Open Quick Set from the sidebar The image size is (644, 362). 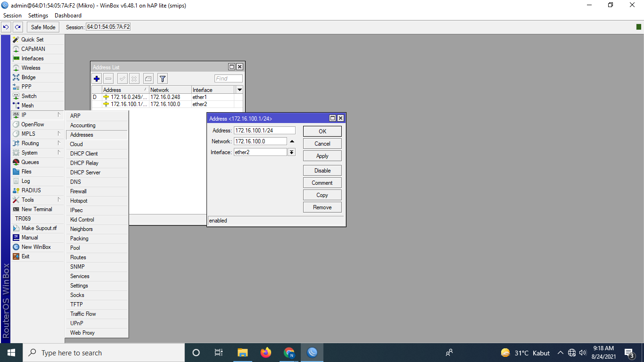[x=37, y=40]
